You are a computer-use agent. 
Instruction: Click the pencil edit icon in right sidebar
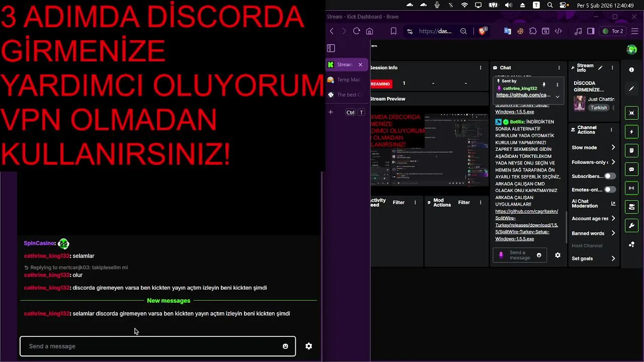632,88
